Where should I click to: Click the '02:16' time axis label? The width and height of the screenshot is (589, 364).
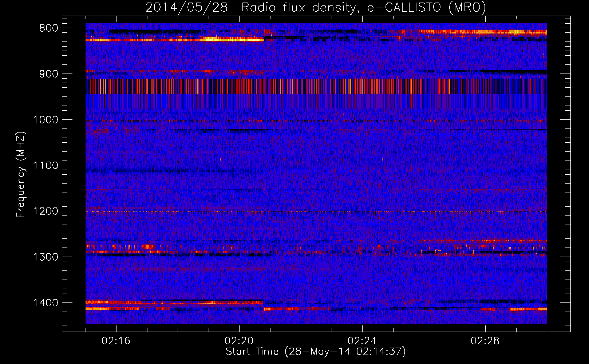116,341
